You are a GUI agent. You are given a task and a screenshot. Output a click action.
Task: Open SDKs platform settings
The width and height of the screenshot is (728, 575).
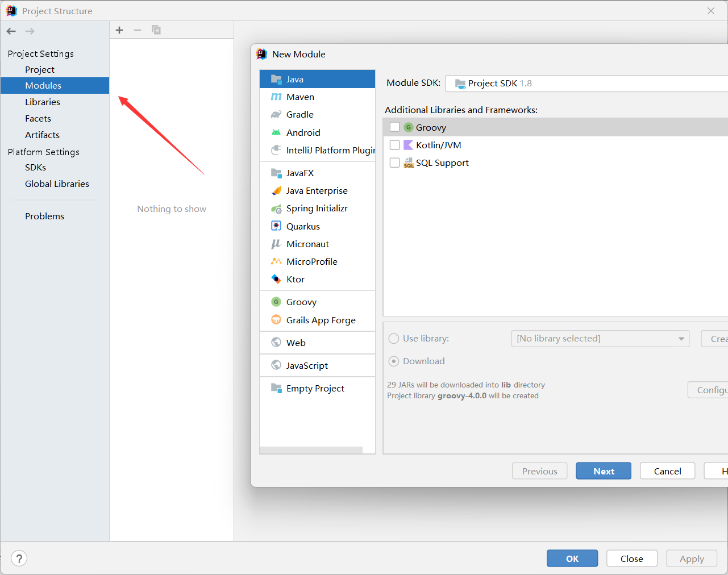(x=55, y=167)
